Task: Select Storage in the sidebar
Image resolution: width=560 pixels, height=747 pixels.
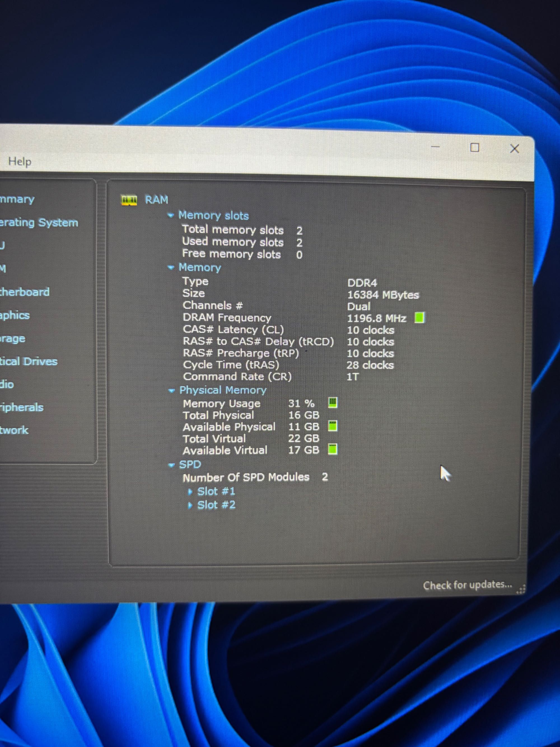Action: coord(13,338)
